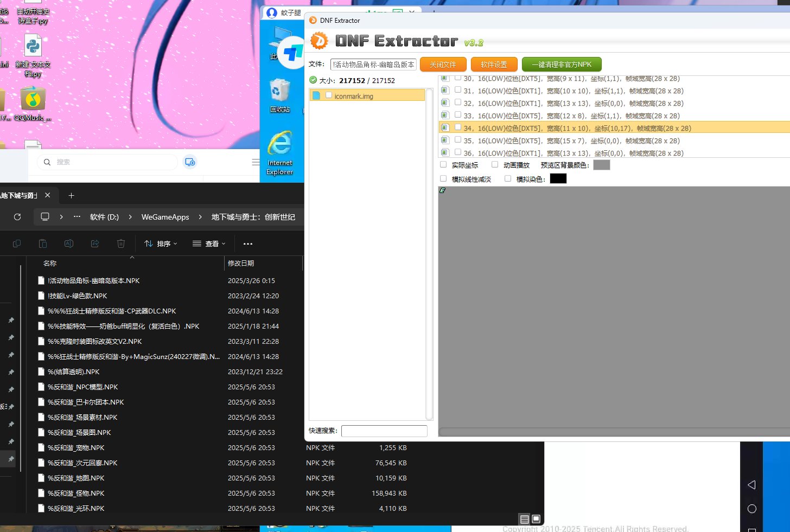This screenshot has width=790, height=532.
Task: Open the Python file 新建 文本文档.py
Action: click(33, 56)
